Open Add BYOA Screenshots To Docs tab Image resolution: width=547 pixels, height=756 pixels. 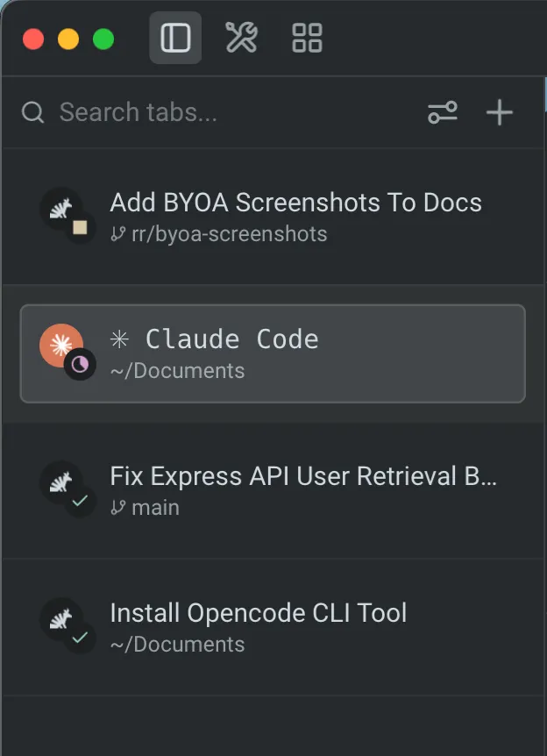tap(273, 217)
